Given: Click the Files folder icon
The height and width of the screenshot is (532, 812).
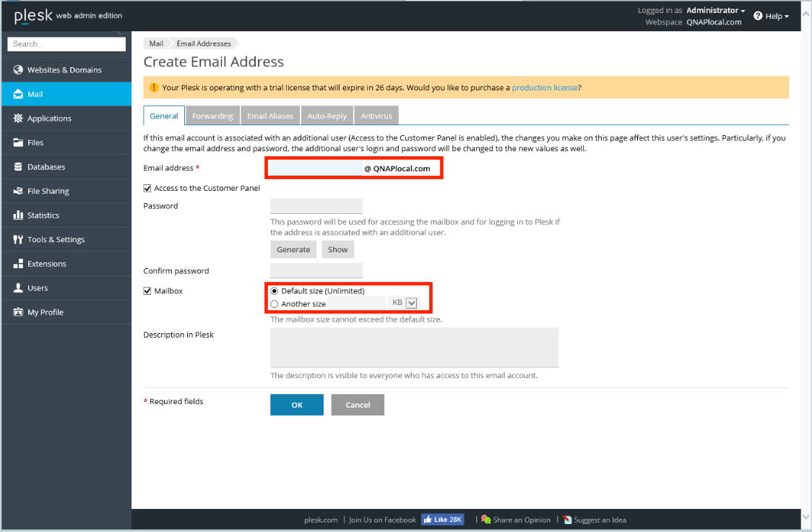Looking at the screenshot, I should [18, 142].
